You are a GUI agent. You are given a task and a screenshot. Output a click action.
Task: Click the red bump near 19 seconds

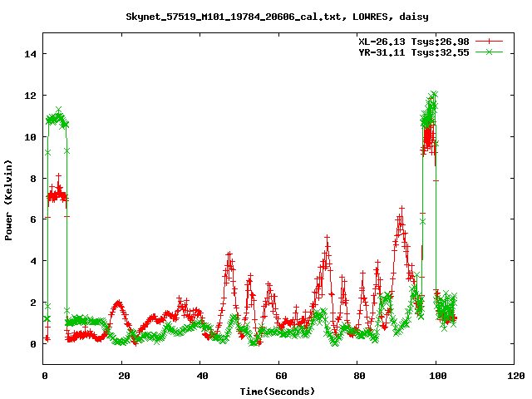[118, 303]
